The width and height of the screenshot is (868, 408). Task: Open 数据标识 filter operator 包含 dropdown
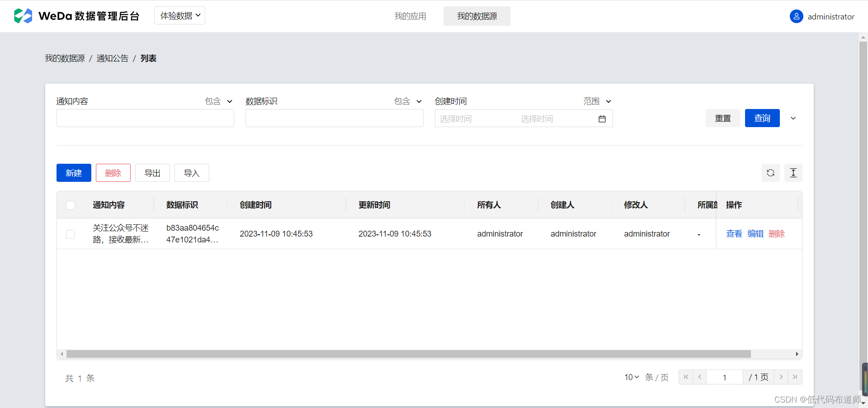click(408, 101)
